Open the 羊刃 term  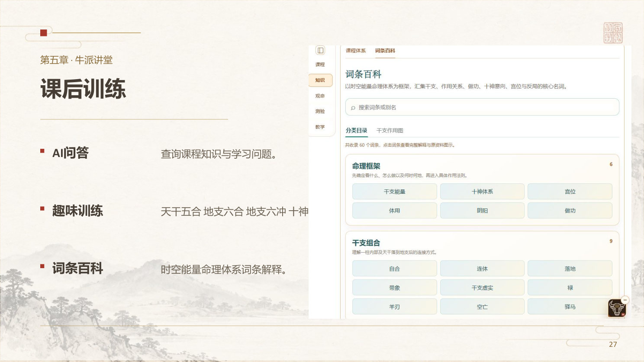click(395, 307)
